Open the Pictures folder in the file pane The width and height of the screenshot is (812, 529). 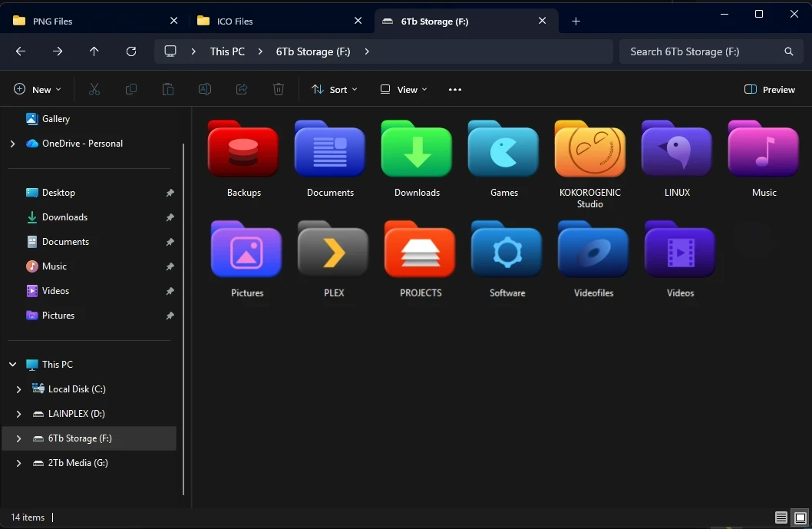(x=246, y=250)
